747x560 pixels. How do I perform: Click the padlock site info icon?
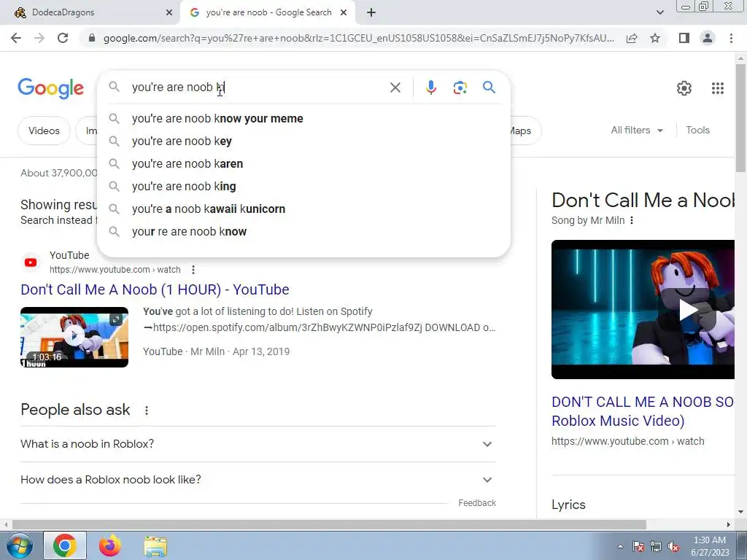(92, 38)
